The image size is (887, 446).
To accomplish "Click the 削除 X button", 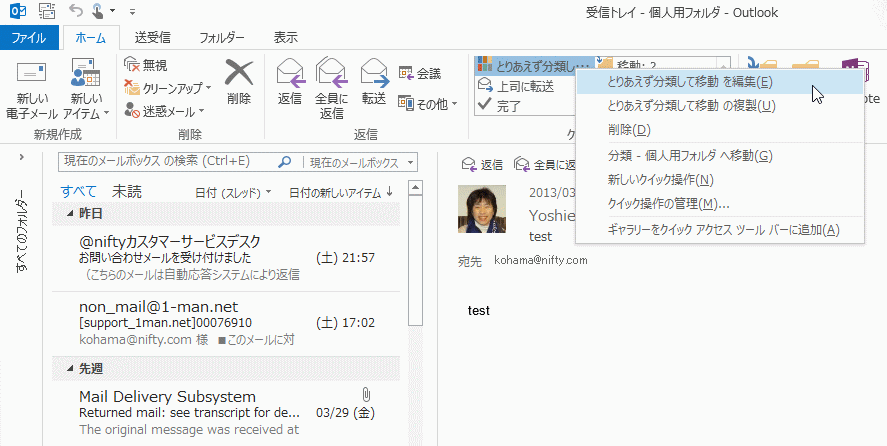I will 239,82.
